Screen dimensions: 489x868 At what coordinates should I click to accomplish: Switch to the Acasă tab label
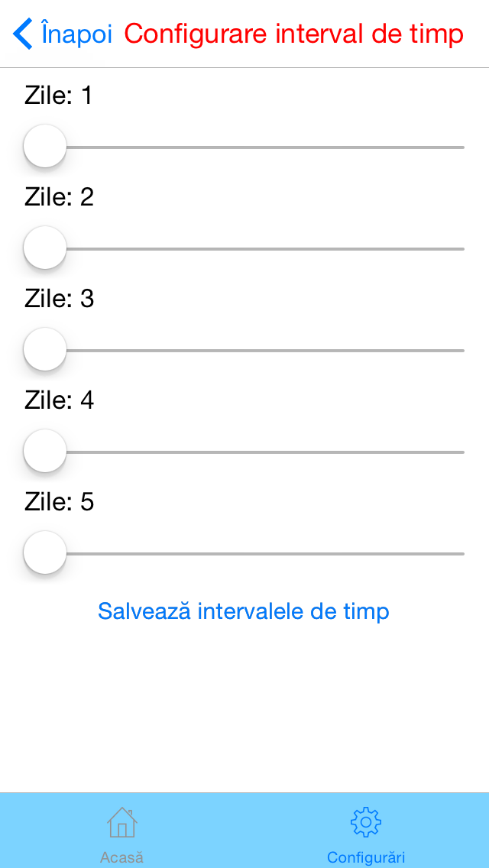click(121, 857)
